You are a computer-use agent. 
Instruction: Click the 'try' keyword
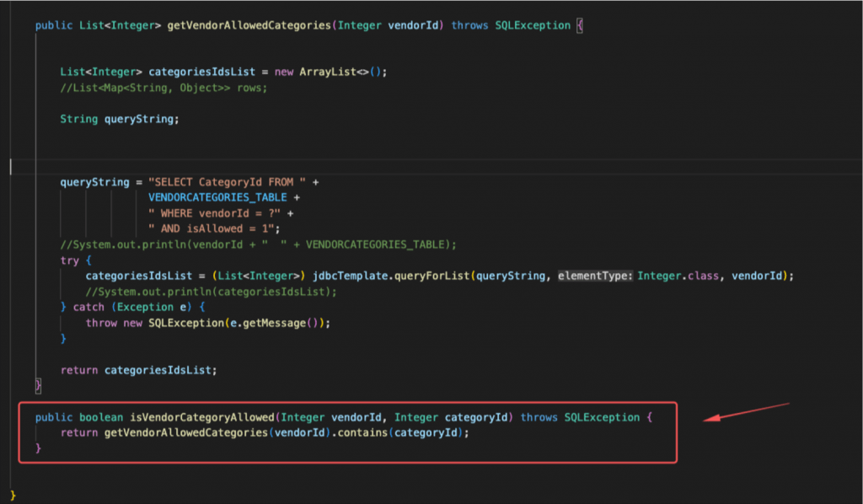69,260
